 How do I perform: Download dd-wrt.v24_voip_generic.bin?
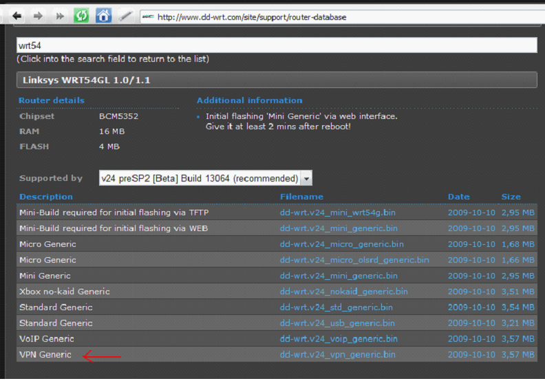click(x=339, y=339)
